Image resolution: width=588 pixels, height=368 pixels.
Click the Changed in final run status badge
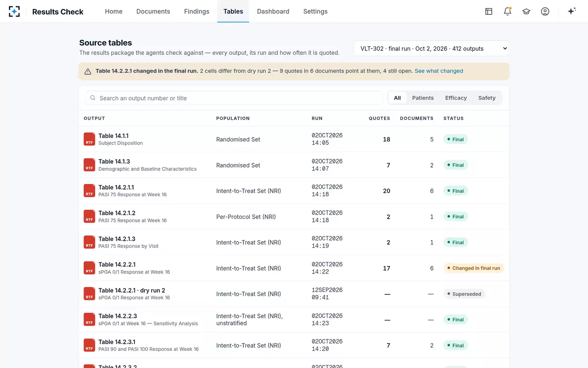pos(474,268)
